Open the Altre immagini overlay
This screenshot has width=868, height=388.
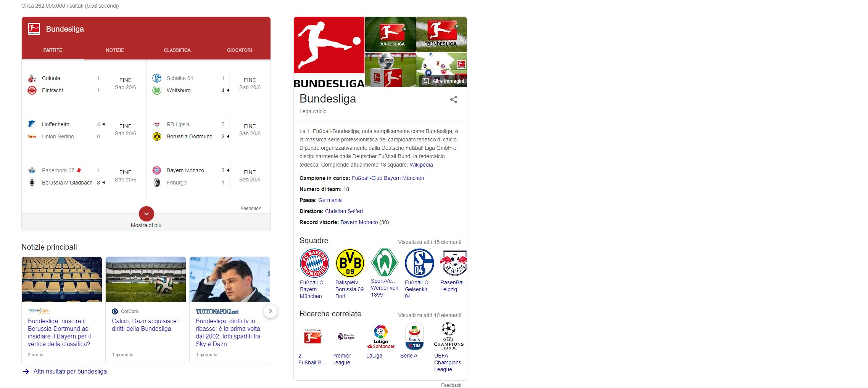pos(443,81)
